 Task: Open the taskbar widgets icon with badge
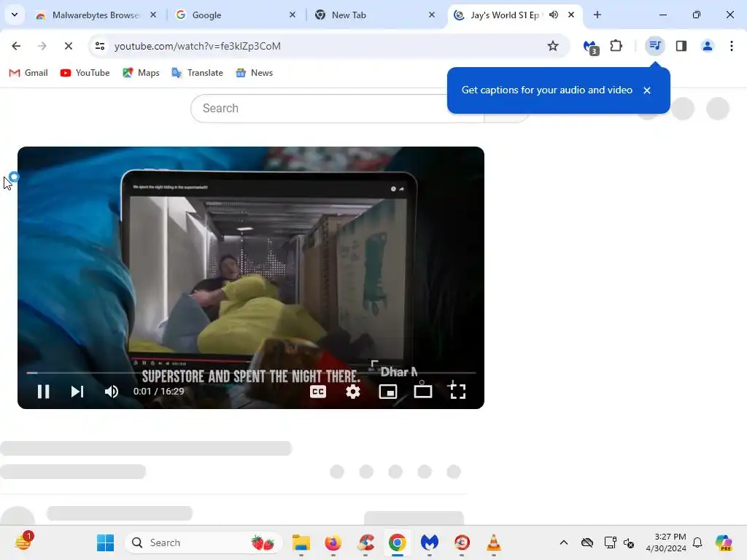tap(23, 542)
